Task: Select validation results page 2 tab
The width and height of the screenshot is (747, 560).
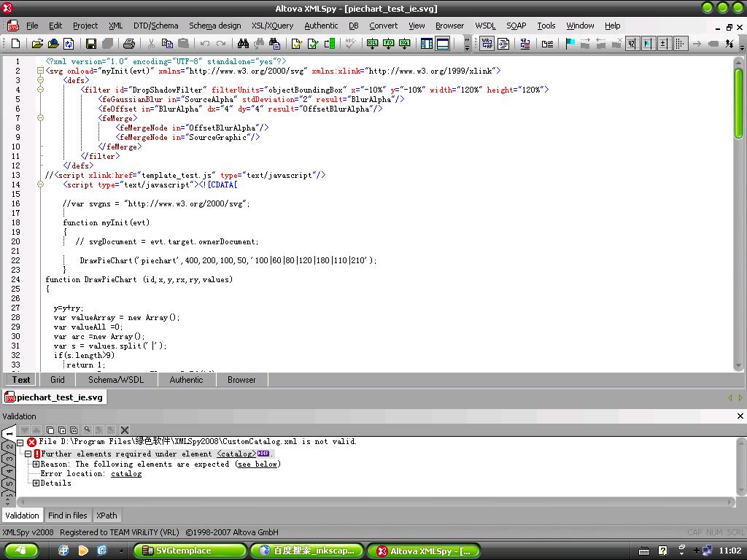Action: pyautogui.click(x=9, y=448)
